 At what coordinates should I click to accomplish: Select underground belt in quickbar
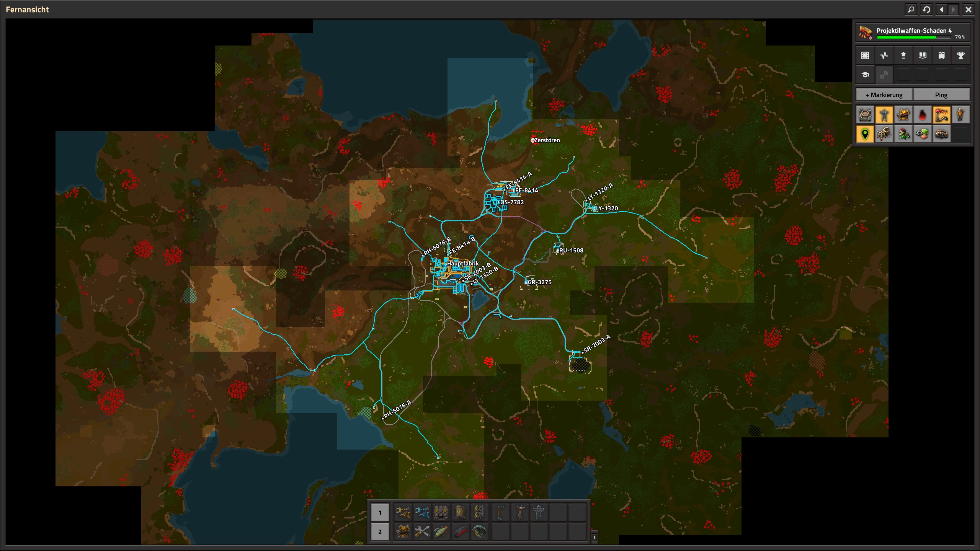[461, 512]
